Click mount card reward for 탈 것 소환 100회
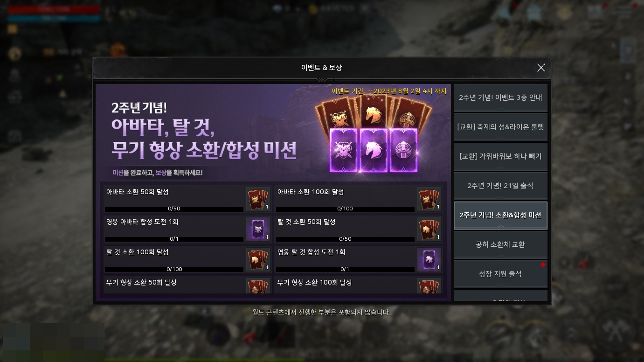Image resolution: width=644 pixels, height=362 pixels. click(x=258, y=259)
